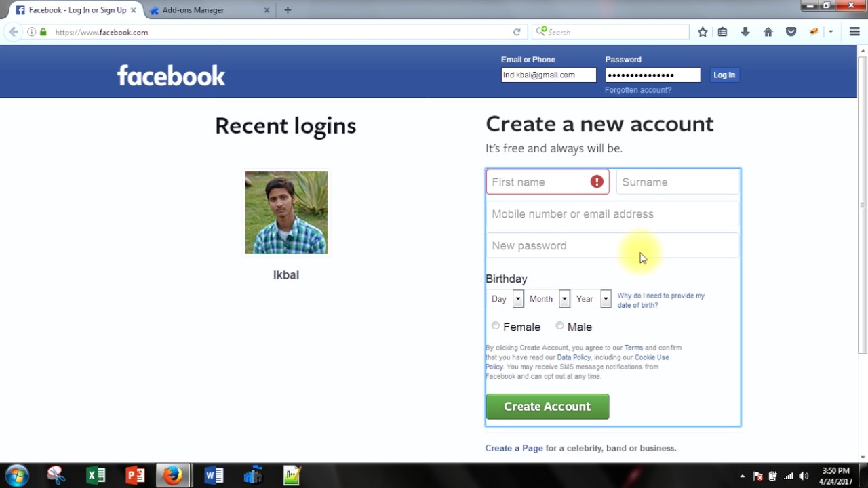Open Firebug dropdown arrow in toolbar
The image size is (868, 488).
click(x=831, y=32)
